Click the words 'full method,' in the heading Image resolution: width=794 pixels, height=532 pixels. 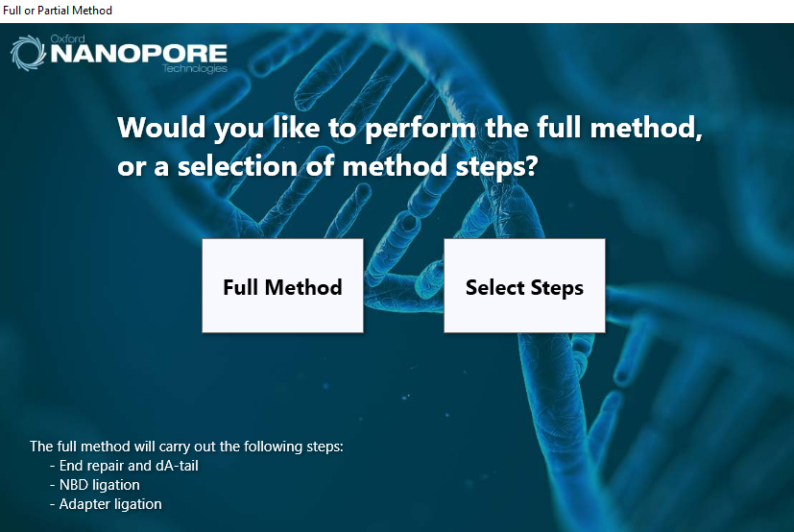click(x=619, y=127)
